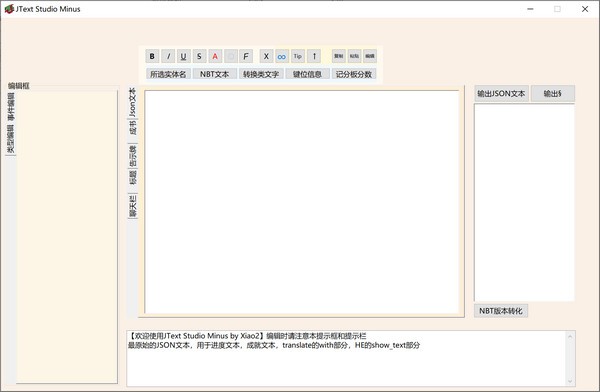
Task: Click the 输出§ button at top right
Action: tap(553, 93)
